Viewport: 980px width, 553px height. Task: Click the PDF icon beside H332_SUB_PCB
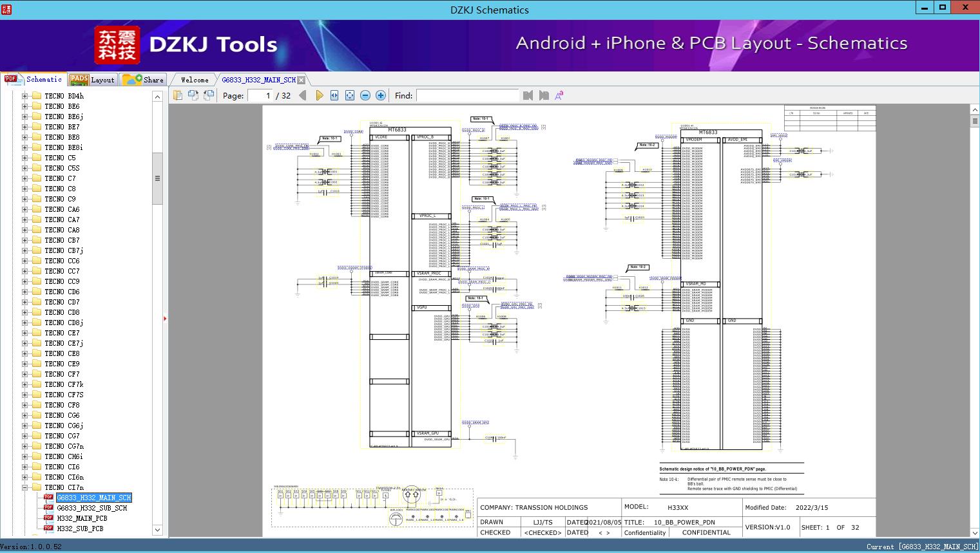coord(48,529)
